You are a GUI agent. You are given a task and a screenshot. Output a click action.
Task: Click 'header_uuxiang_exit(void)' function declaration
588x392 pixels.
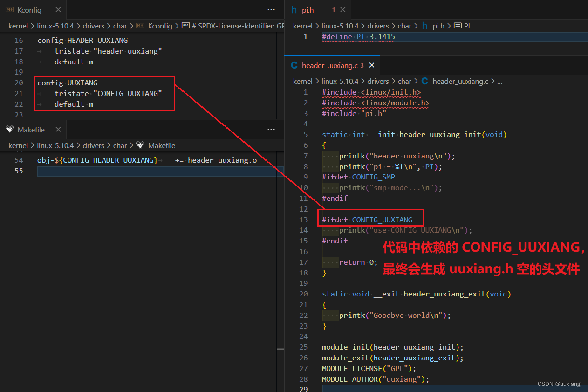pyautogui.click(x=458, y=294)
